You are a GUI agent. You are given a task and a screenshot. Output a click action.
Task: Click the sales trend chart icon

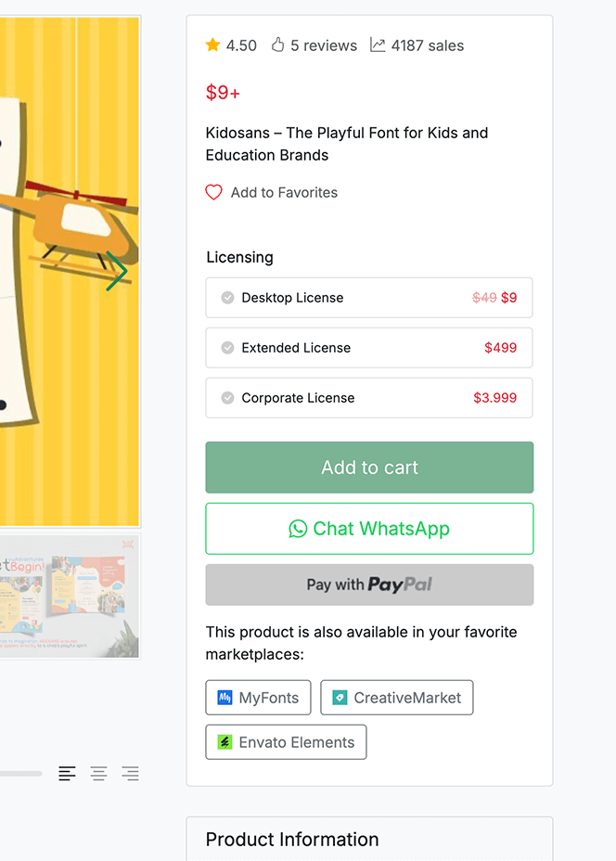tap(378, 45)
